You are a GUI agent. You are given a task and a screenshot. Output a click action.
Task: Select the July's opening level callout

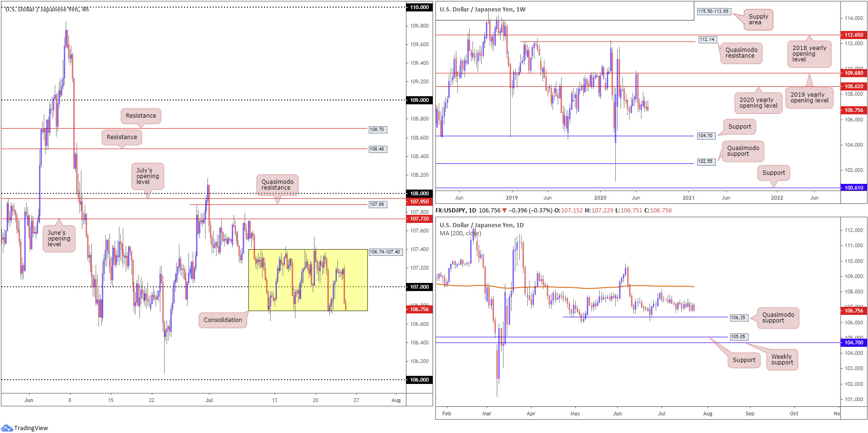click(148, 176)
